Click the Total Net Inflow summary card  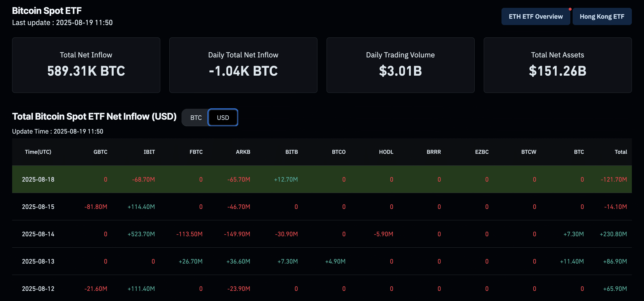86,65
